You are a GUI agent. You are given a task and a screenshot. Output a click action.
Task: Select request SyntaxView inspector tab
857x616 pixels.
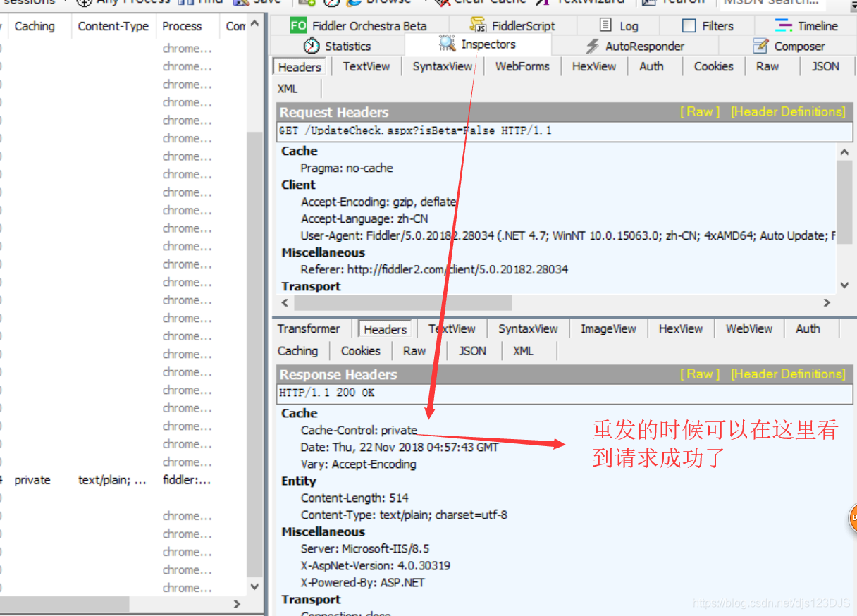pyautogui.click(x=443, y=66)
